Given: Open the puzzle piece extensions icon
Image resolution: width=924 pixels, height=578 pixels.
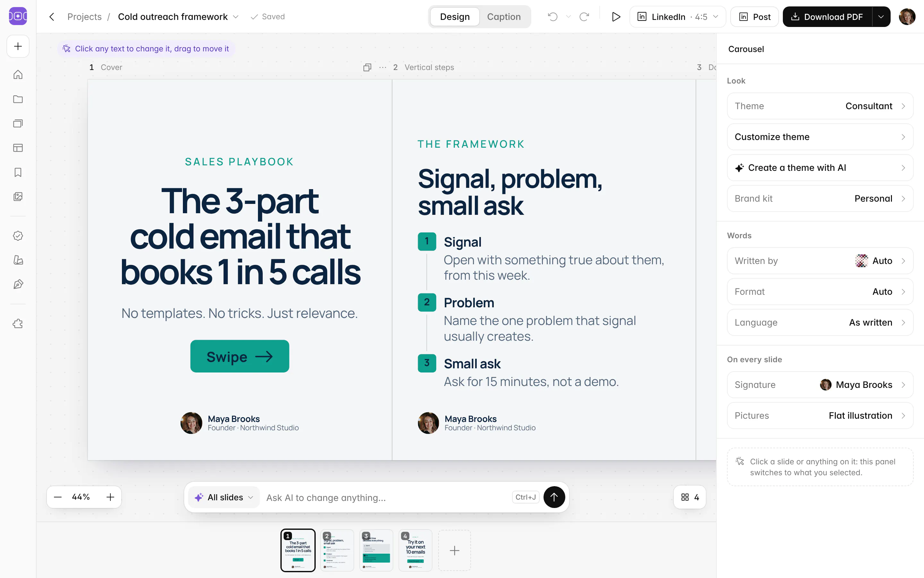Looking at the screenshot, I should (18, 324).
